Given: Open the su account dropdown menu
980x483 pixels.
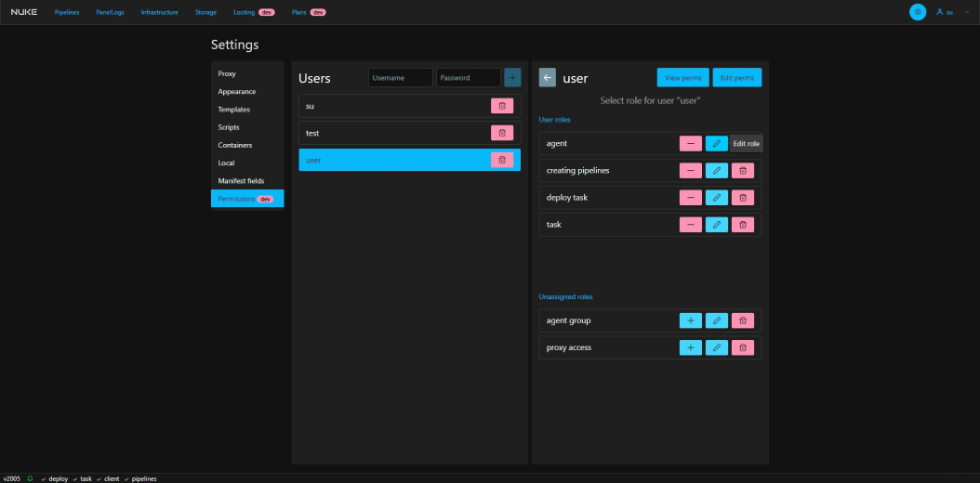Looking at the screenshot, I should click(x=953, y=12).
